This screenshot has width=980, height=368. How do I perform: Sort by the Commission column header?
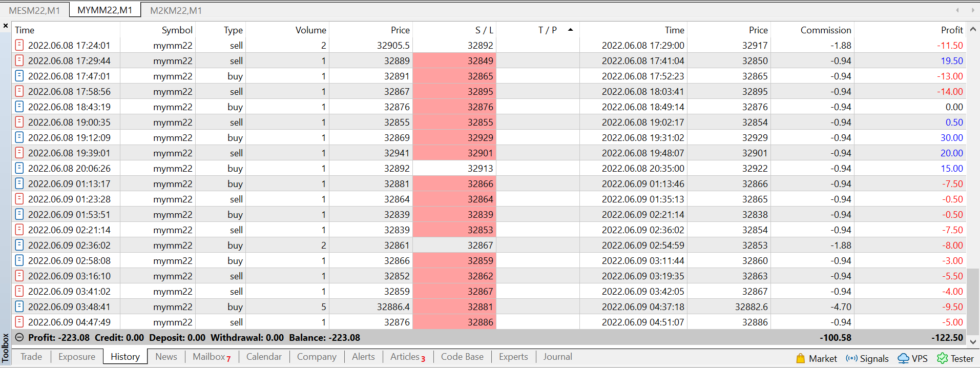(812, 30)
